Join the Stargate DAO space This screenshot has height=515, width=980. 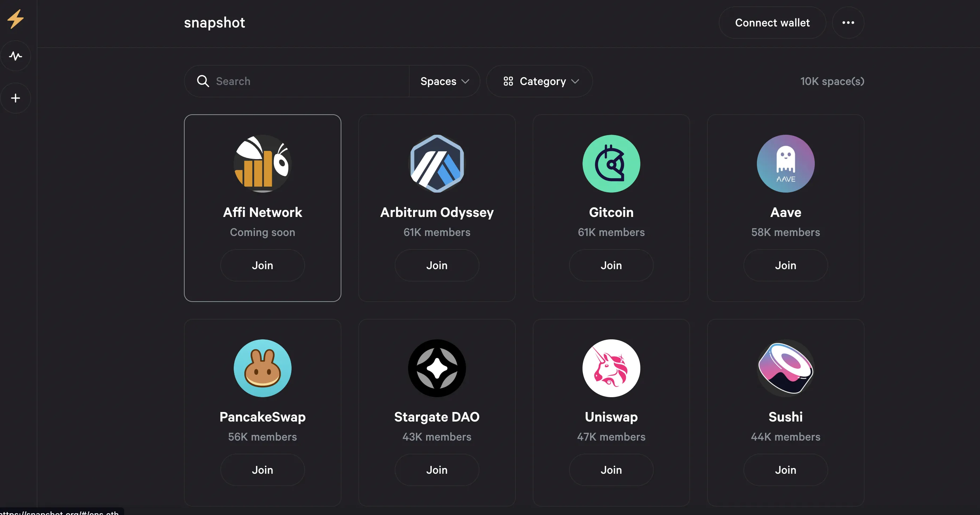point(437,469)
